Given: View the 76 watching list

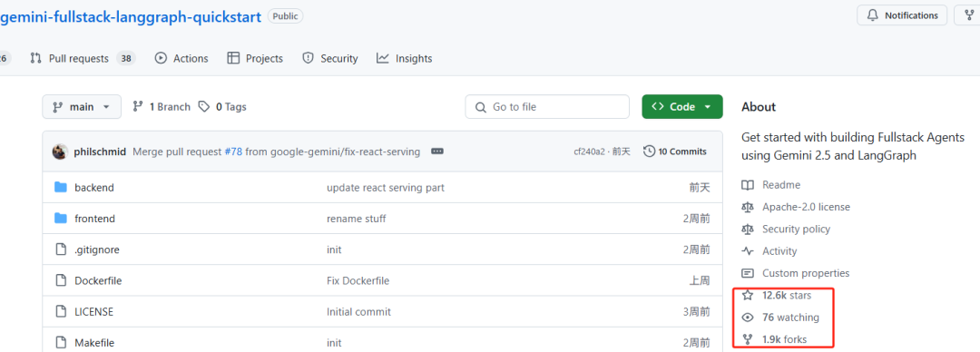Looking at the screenshot, I should tap(790, 318).
